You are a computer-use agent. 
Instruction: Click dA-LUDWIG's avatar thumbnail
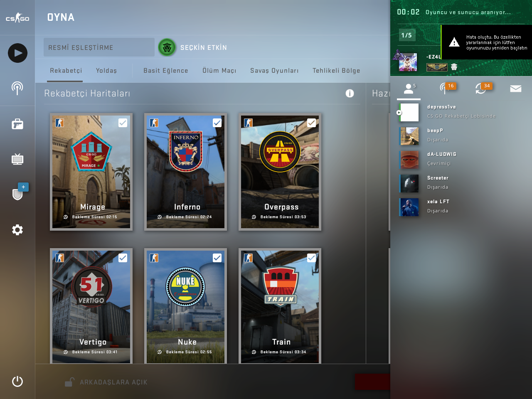click(x=409, y=160)
